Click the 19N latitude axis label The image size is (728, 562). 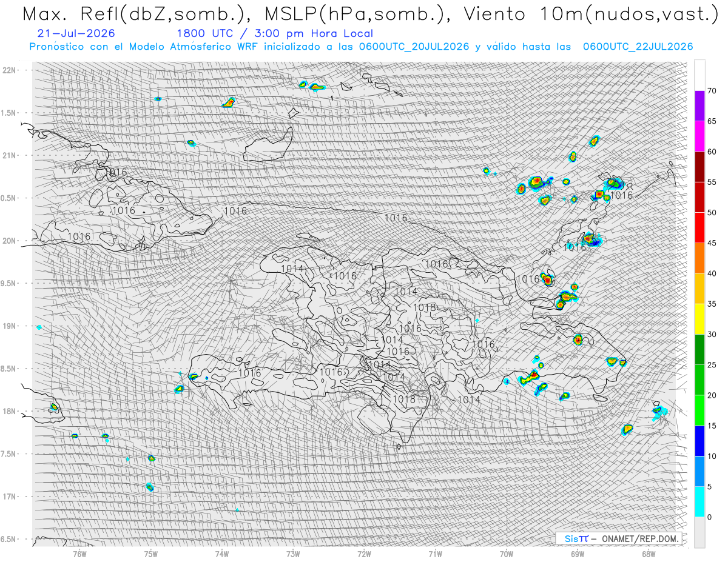pos(8,326)
